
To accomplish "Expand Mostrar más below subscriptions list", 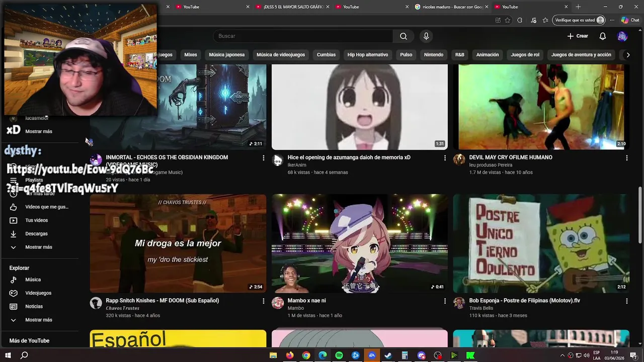I will 39,131.
